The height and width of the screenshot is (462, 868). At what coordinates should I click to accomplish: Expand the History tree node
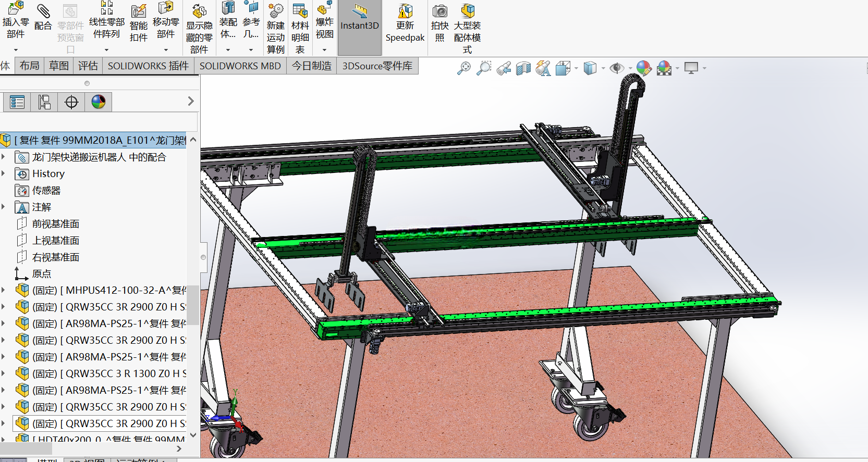tap(4, 173)
